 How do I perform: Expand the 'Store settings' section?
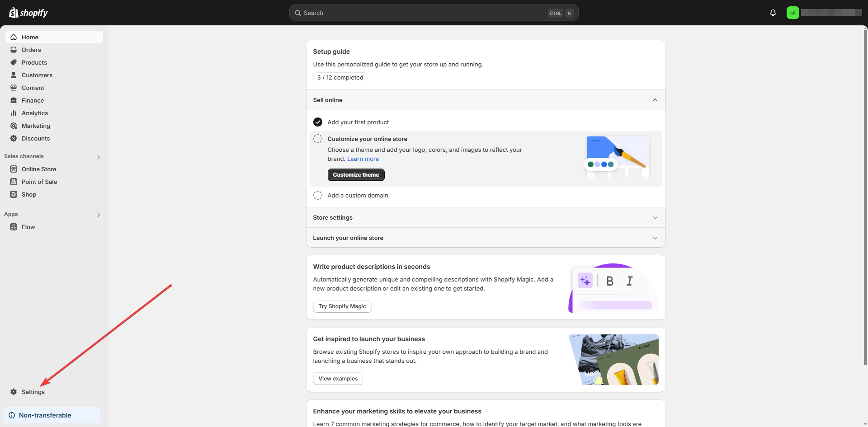pos(655,217)
